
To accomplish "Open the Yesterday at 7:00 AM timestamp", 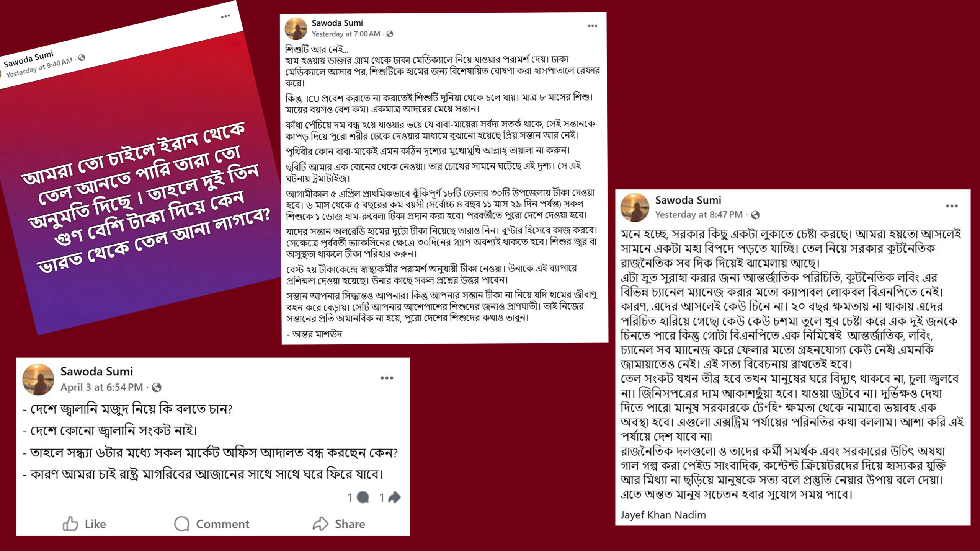I will [x=346, y=34].
